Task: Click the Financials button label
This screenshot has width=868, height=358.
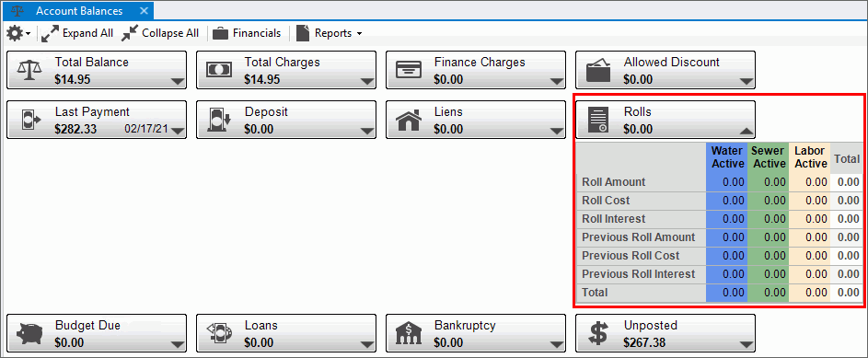Action: tap(256, 33)
